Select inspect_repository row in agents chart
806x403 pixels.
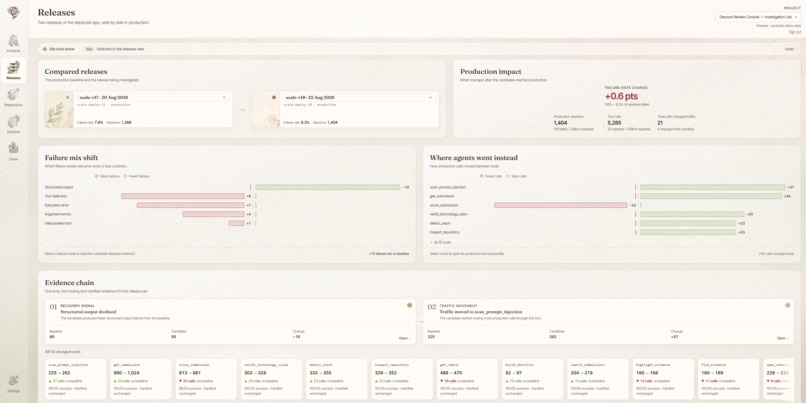(612, 232)
